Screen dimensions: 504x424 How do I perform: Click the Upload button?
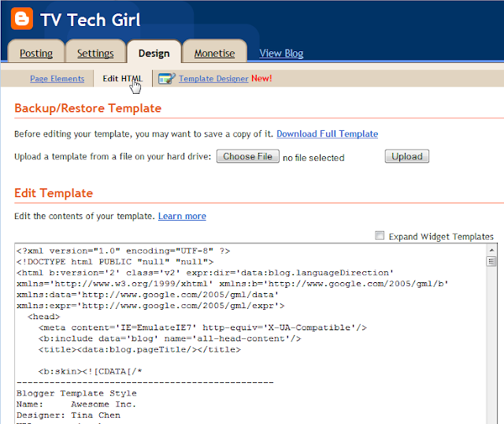[x=407, y=156]
